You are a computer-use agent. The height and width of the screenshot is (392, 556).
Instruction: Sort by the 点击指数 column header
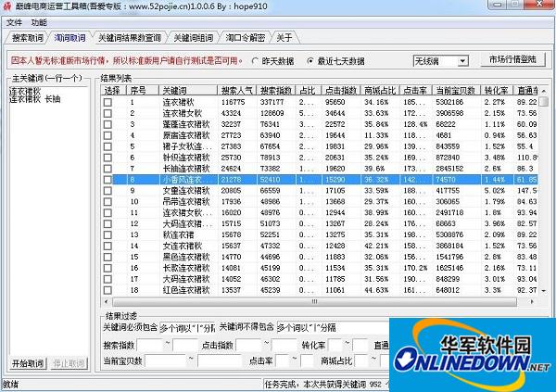[341, 91]
